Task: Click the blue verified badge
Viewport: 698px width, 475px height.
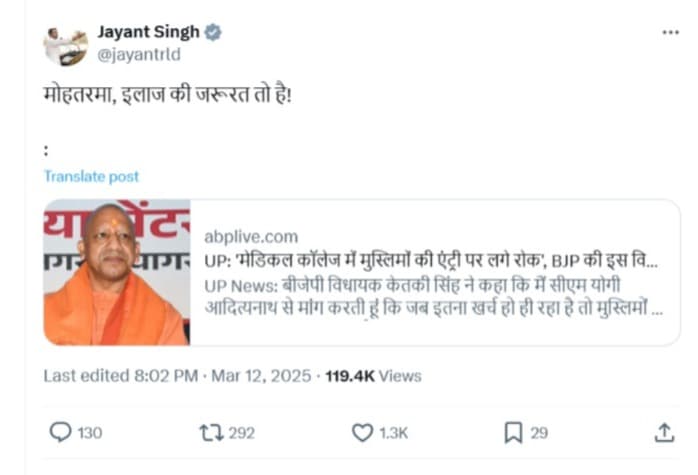Action: coord(213,32)
